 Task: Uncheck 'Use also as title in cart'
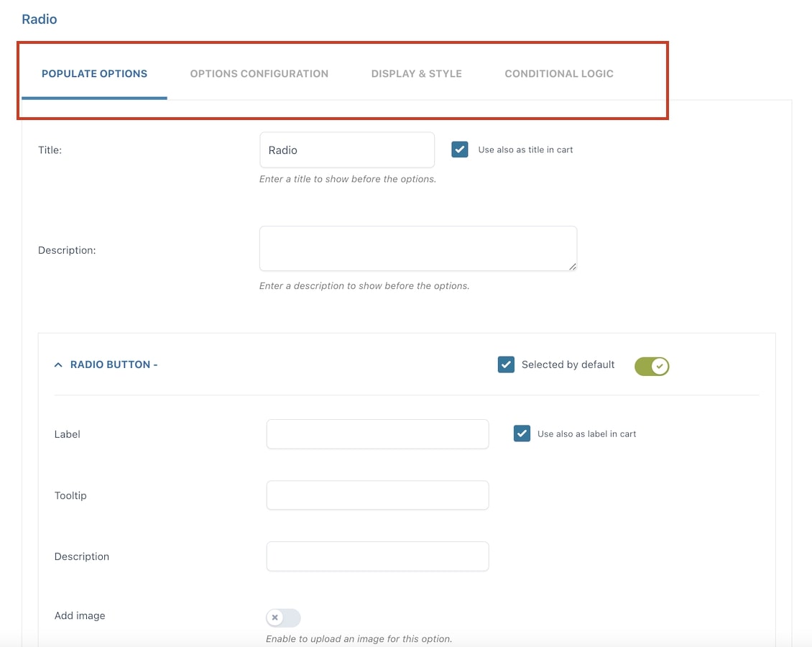point(460,150)
